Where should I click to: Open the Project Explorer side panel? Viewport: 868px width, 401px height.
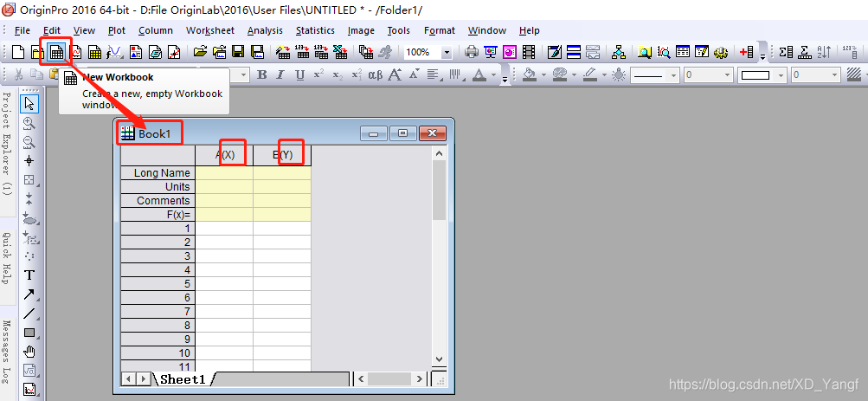click(x=7, y=144)
